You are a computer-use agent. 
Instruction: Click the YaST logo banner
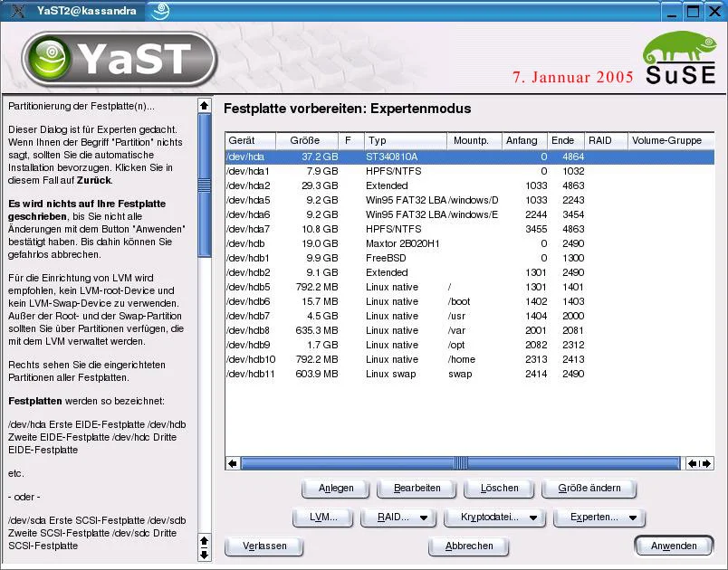click(120, 59)
